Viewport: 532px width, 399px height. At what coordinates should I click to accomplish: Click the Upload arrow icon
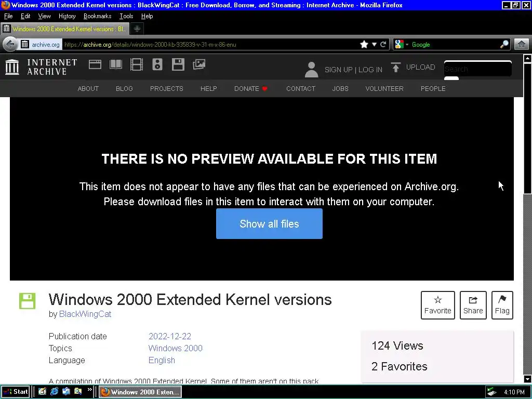[x=395, y=67]
